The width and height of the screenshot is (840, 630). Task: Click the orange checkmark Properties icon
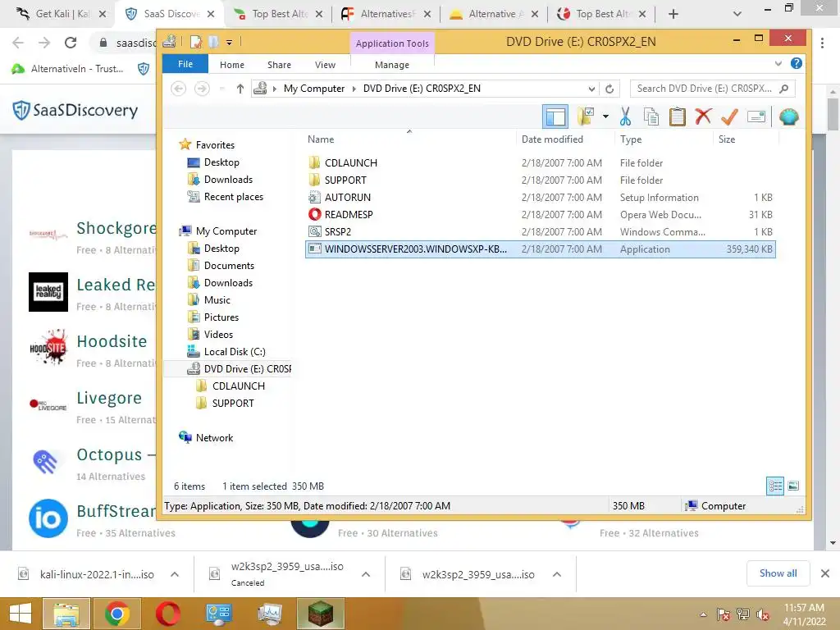point(729,116)
